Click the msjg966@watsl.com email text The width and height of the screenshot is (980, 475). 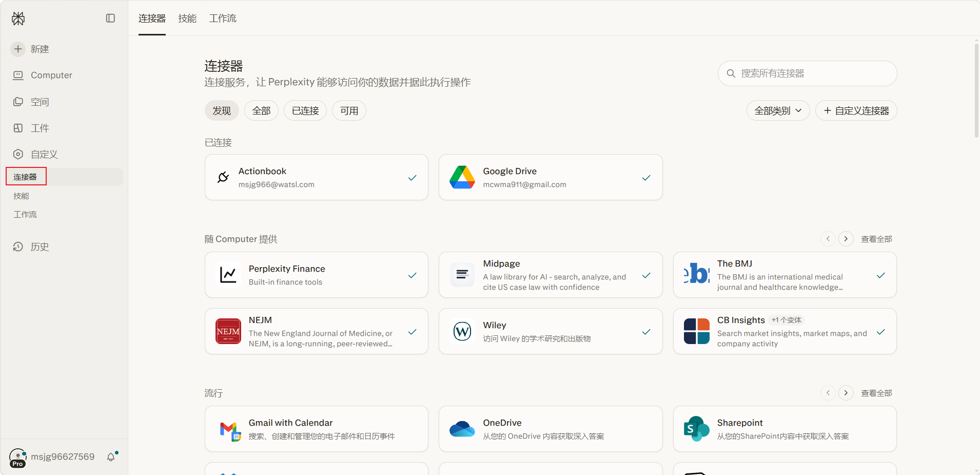(x=276, y=184)
